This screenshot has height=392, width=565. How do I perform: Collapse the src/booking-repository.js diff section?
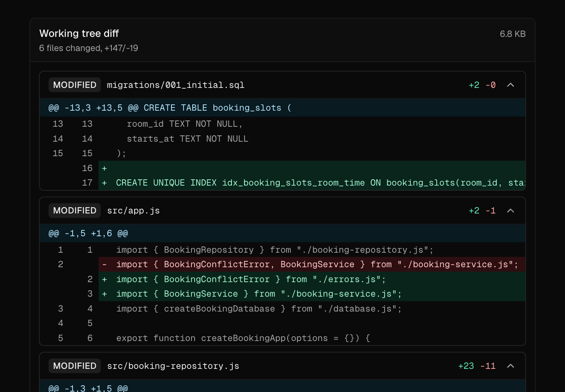point(510,366)
